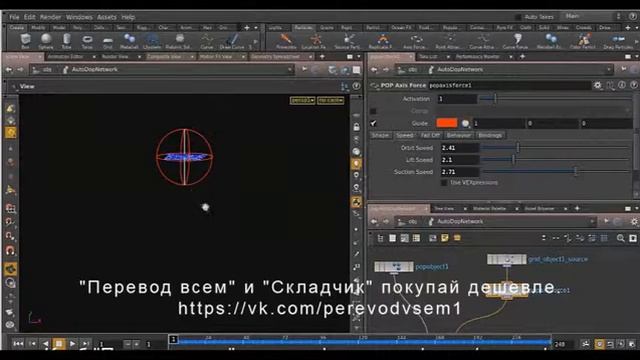This screenshot has width=640, height=360.
Task: Select the Curve Attractor tool
Action: point(483,41)
